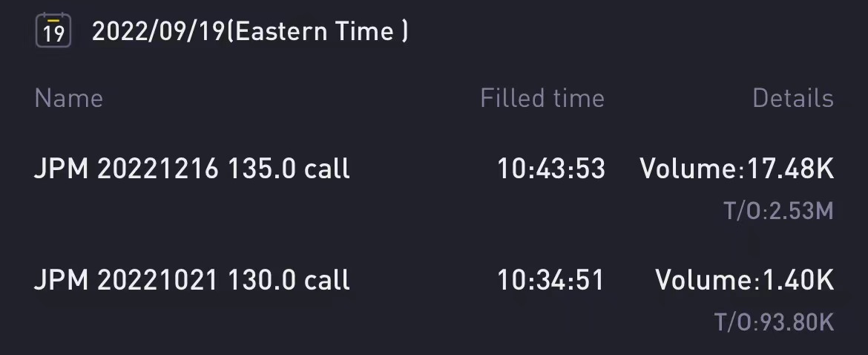Open JPM 20221216 135.0 call row

pos(434,186)
